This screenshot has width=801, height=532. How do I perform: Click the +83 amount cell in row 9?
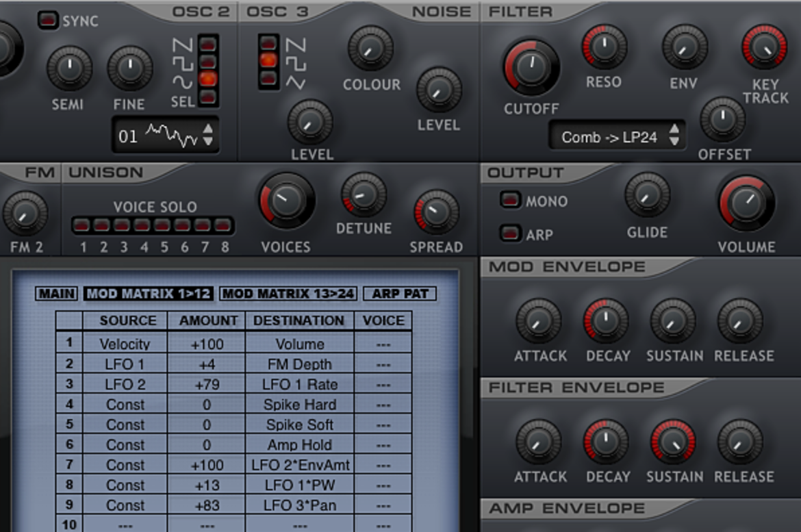pyautogui.click(x=206, y=505)
